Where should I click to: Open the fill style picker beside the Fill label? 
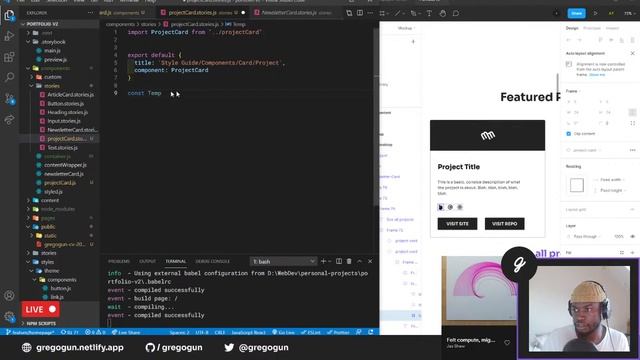[x=622, y=253]
